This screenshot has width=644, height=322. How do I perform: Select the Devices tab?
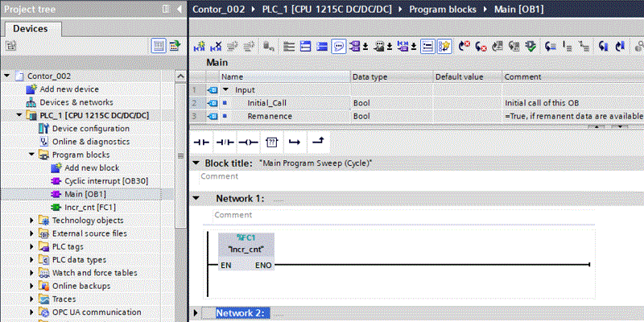pos(30,29)
